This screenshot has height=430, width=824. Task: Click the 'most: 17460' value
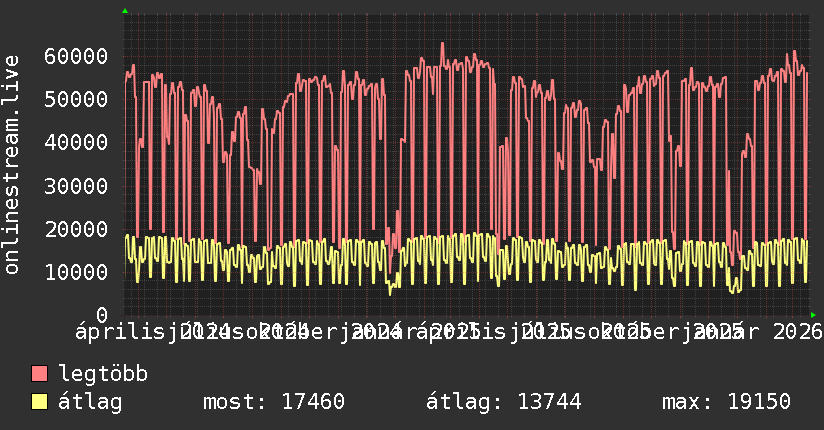[x=274, y=402]
